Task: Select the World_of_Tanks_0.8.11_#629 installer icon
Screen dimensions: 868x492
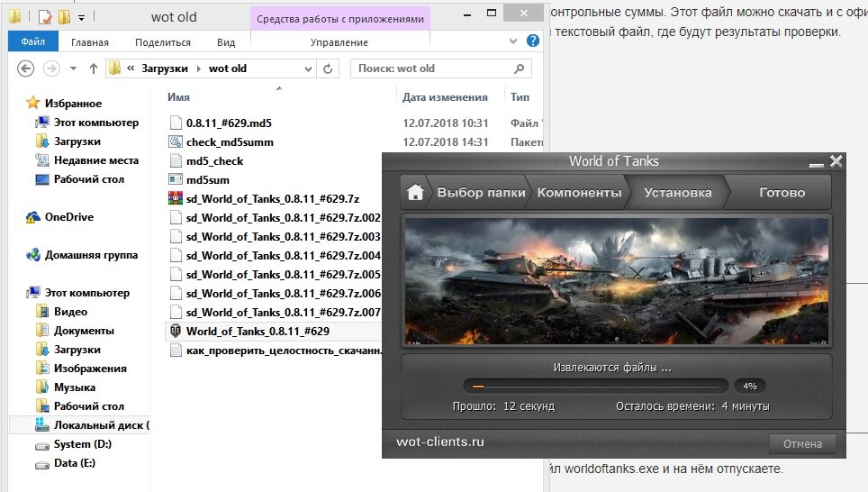Action: (176, 331)
